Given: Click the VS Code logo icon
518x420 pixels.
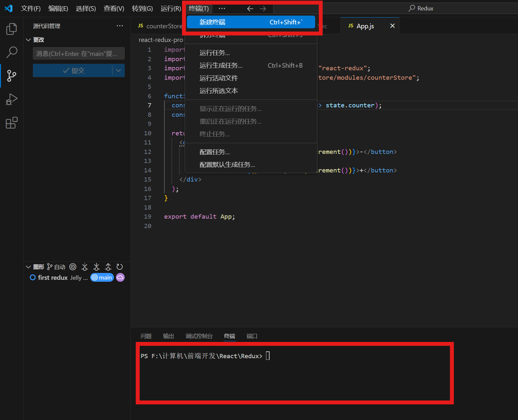Looking at the screenshot, I should click(9, 8).
